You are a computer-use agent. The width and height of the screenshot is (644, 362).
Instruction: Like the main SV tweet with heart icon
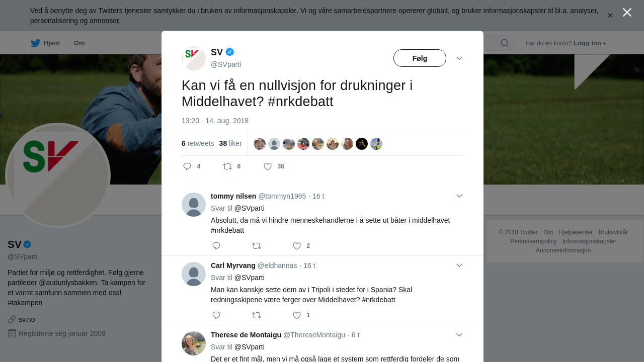[268, 166]
